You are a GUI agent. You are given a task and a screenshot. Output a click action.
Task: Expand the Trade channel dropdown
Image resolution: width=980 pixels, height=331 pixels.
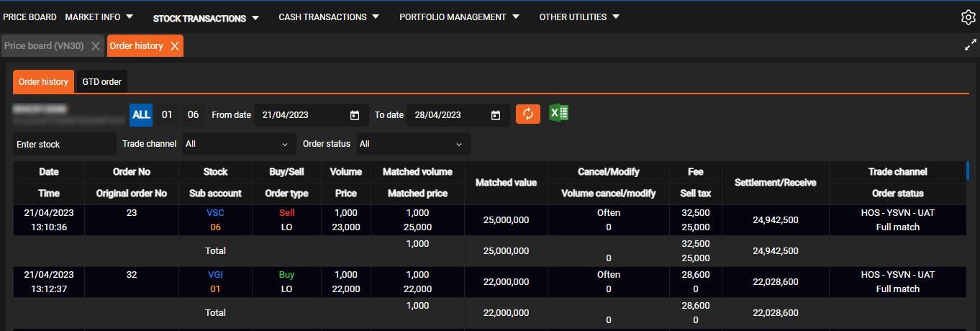(239, 144)
